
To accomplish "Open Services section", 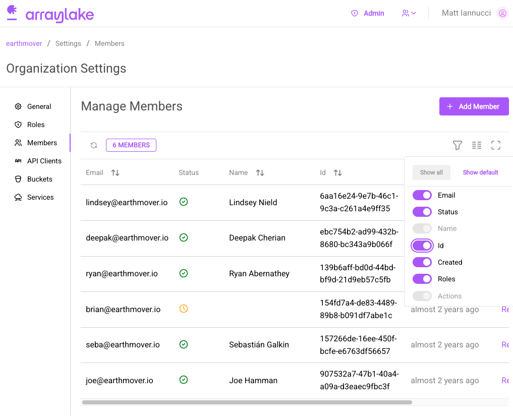I will [40, 197].
